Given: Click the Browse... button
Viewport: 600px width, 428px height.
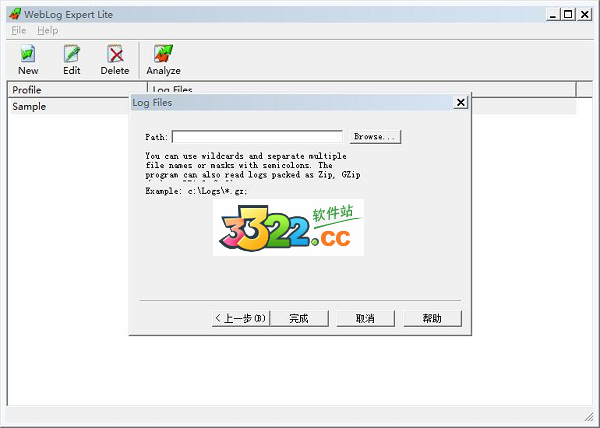Looking at the screenshot, I should (375, 137).
